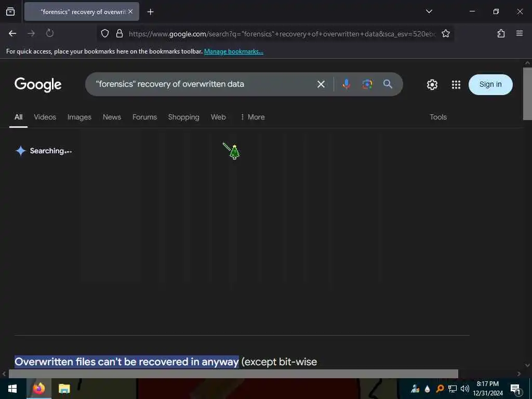Go to Google home via logo
Screen dimensions: 532x399
tap(38, 85)
